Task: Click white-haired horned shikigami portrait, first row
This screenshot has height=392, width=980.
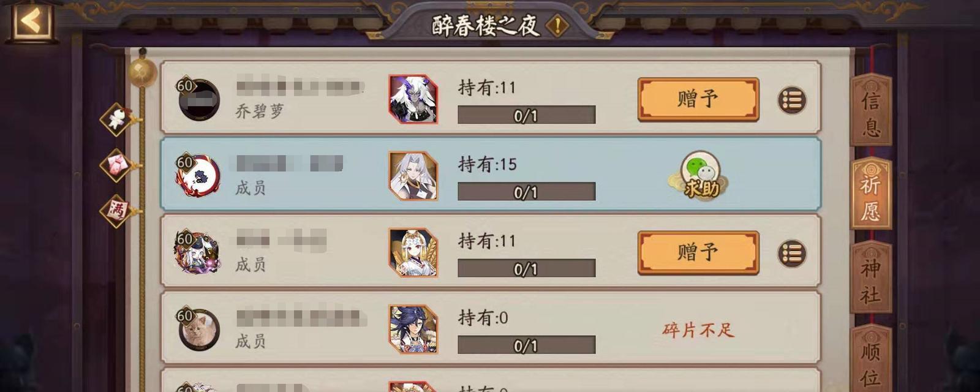Action: pos(413,99)
